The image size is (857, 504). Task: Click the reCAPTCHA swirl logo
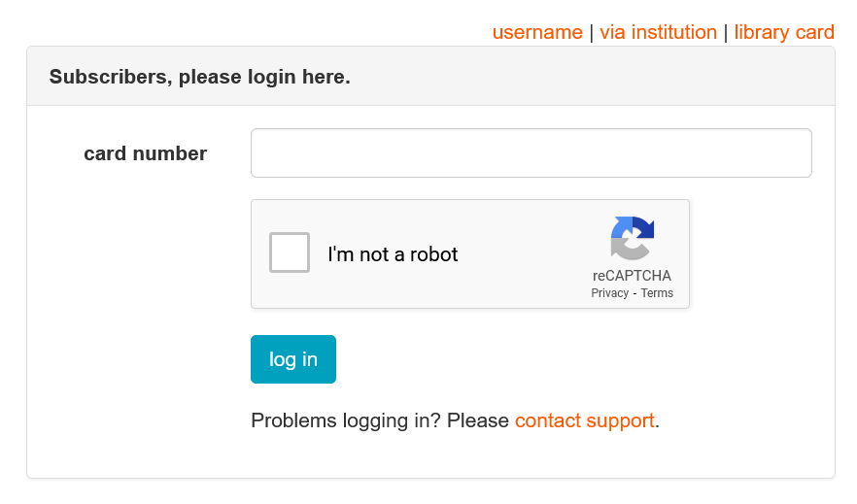pyautogui.click(x=633, y=238)
